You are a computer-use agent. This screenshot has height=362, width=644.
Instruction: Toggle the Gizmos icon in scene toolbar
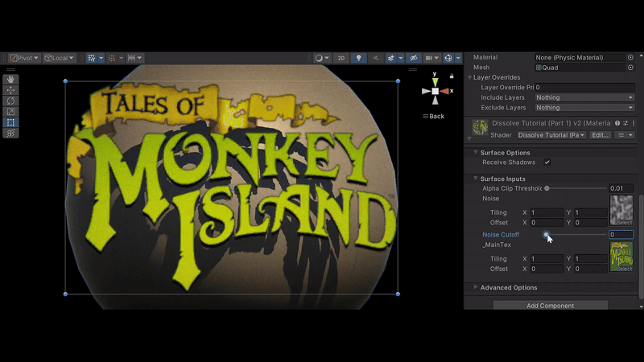pos(448,58)
